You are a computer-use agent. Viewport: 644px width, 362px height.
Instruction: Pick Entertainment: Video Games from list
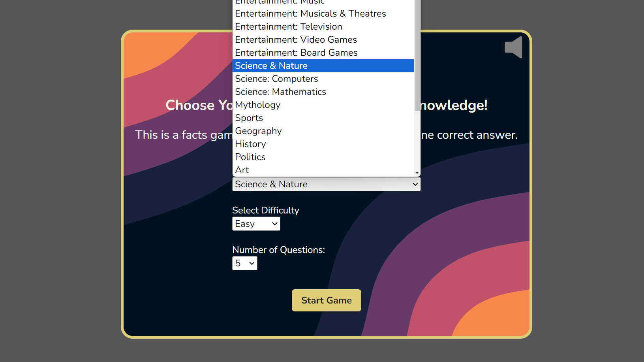[x=296, y=40]
